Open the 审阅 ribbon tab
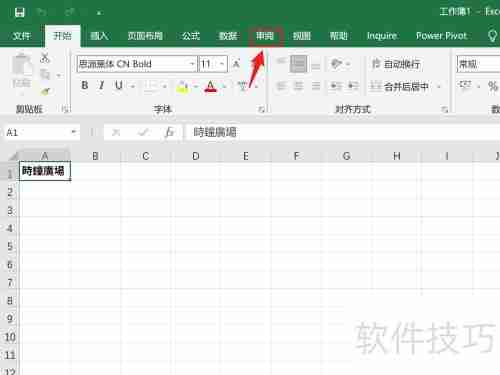The width and height of the screenshot is (500, 375). [x=265, y=36]
